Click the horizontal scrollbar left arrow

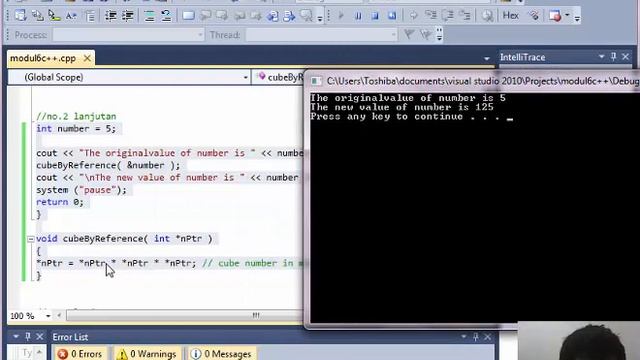click(60, 315)
